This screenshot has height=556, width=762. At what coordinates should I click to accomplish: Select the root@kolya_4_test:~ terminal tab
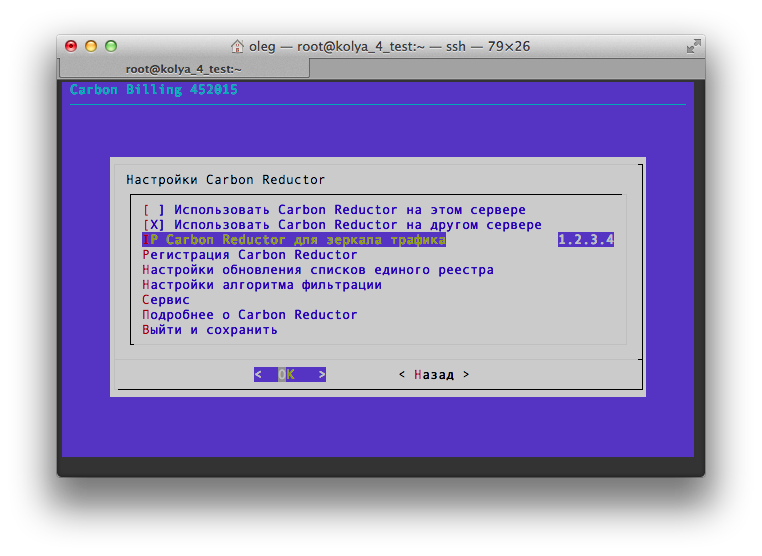[x=184, y=69]
